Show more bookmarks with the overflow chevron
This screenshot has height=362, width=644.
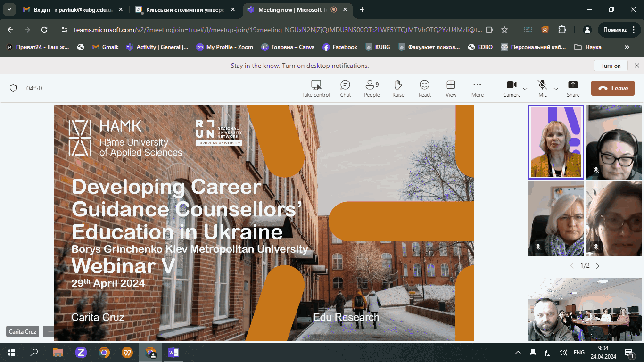[x=627, y=47]
